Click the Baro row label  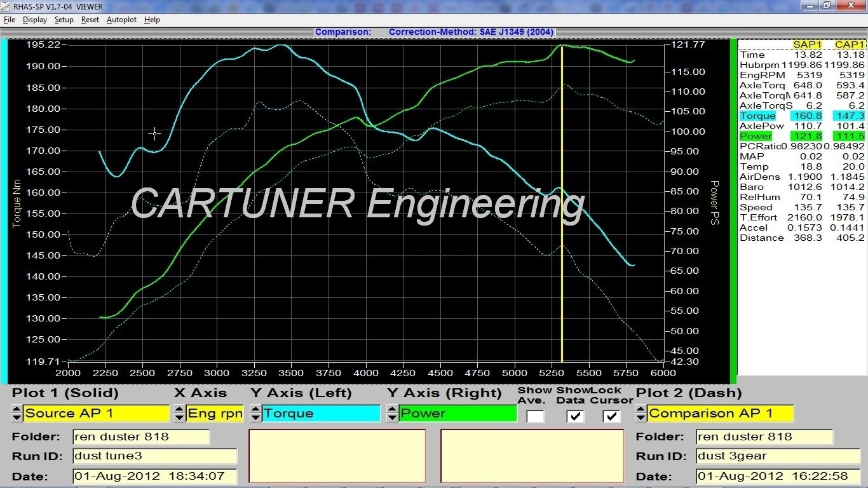(x=751, y=187)
